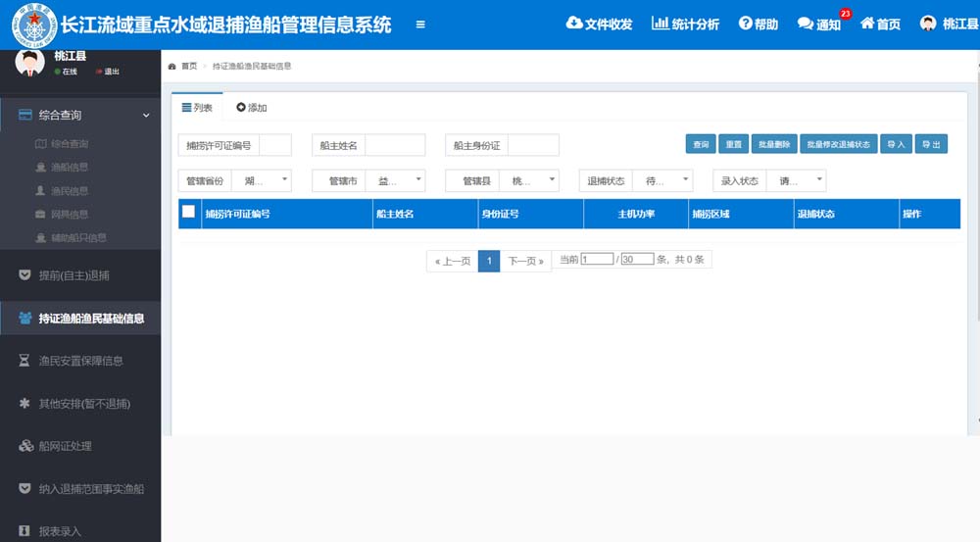Screen dimensions: 980x542
Task: Go to 上一页 in pagination
Action: tap(453, 262)
